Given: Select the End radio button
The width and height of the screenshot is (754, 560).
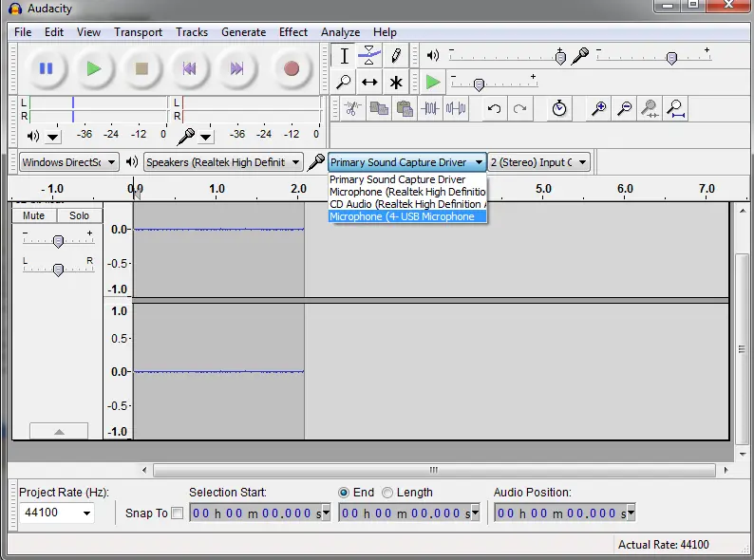Looking at the screenshot, I should point(344,493).
